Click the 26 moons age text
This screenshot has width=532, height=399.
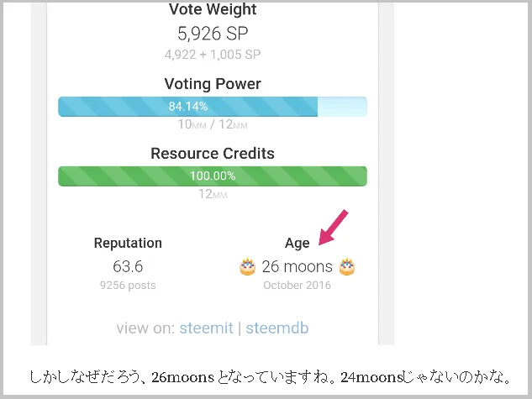click(x=298, y=266)
